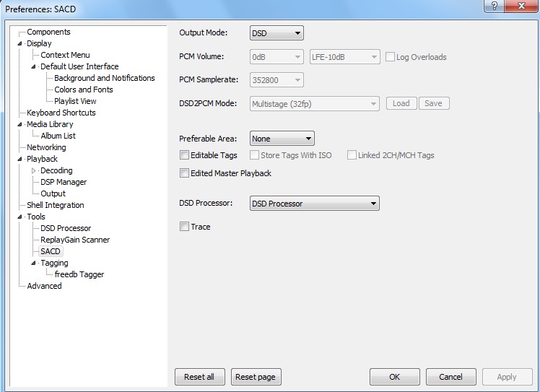Expand the Decoding tree node arrow
The image size is (540, 392).
[34, 170]
